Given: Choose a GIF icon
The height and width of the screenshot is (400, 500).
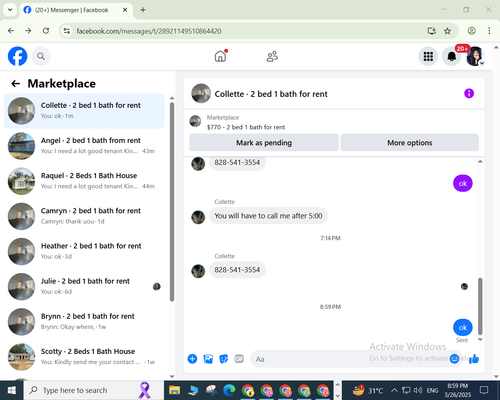Looking at the screenshot, I should click(239, 359).
